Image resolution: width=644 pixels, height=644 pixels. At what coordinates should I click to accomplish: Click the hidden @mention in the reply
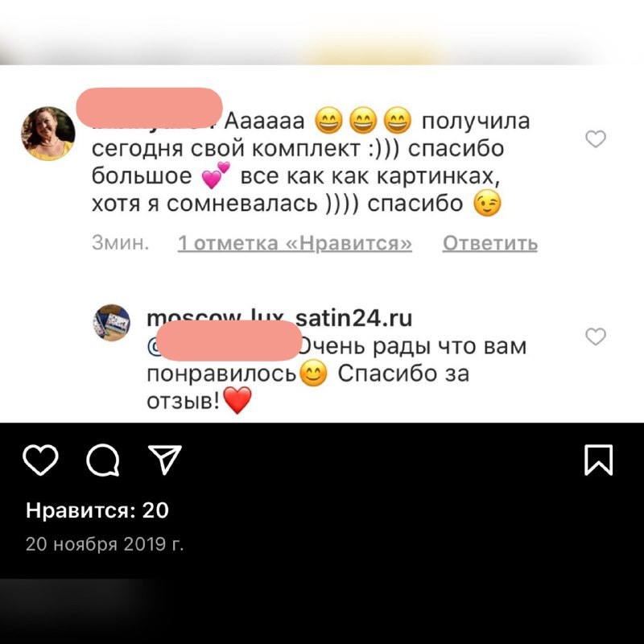224,341
